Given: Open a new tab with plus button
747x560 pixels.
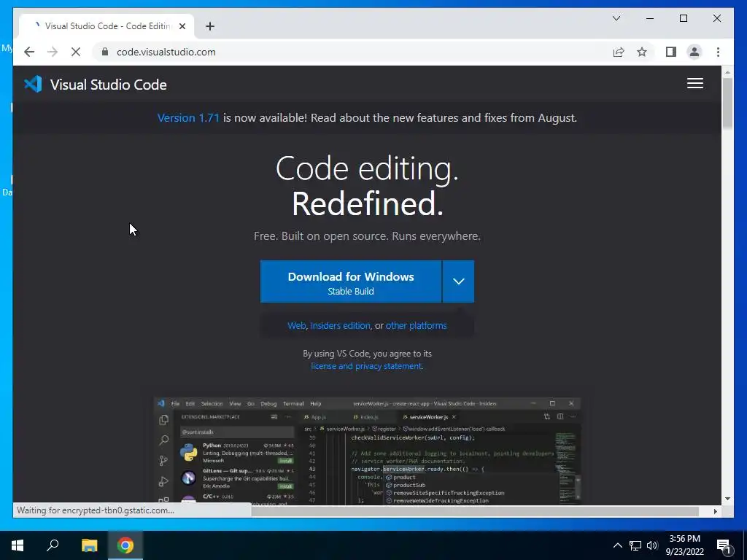Looking at the screenshot, I should point(210,26).
